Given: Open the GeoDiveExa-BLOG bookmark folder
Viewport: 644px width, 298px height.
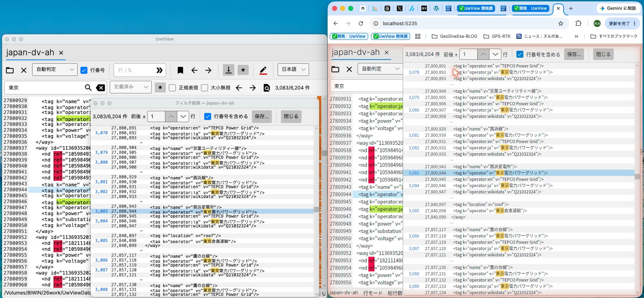Looking at the screenshot, I should (455, 36).
